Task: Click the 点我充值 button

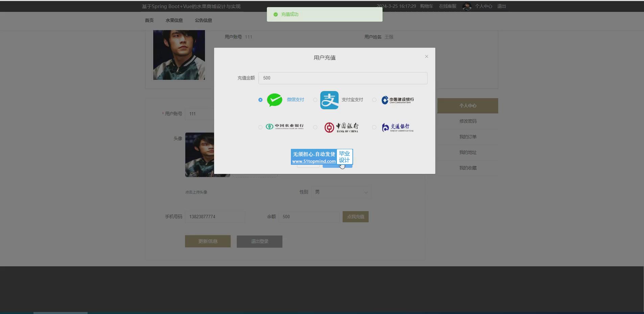Action: point(355,217)
